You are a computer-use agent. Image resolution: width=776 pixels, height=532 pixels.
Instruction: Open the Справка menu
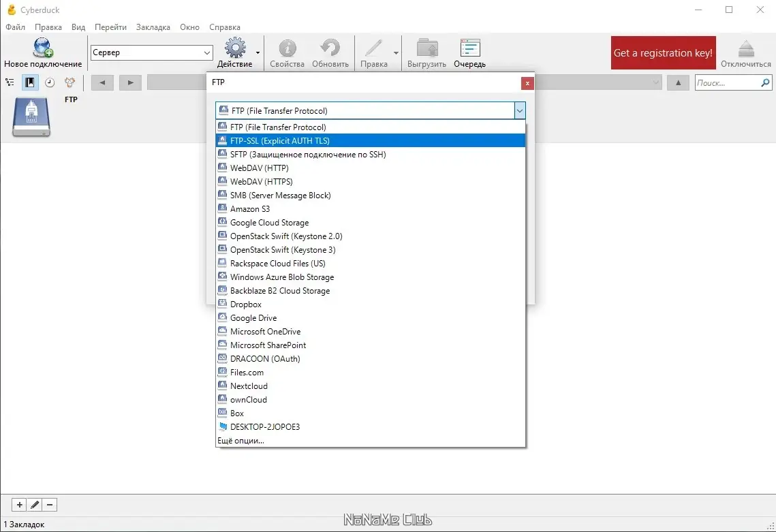coord(225,27)
